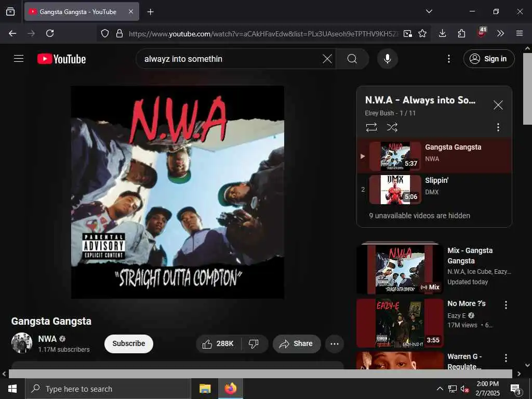The width and height of the screenshot is (532, 399).
Task: Open the extension with 41 badge
Action: 481,33
